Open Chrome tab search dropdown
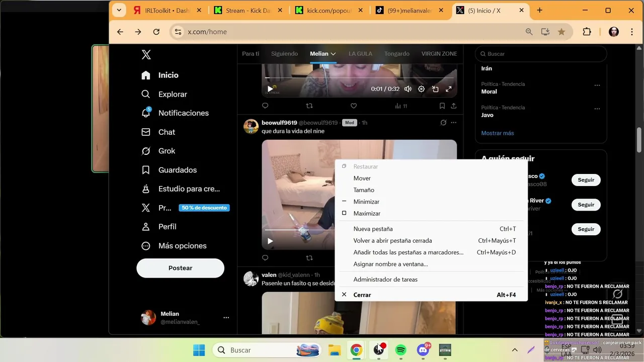This screenshot has height=362, width=644. [x=119, y=10]
